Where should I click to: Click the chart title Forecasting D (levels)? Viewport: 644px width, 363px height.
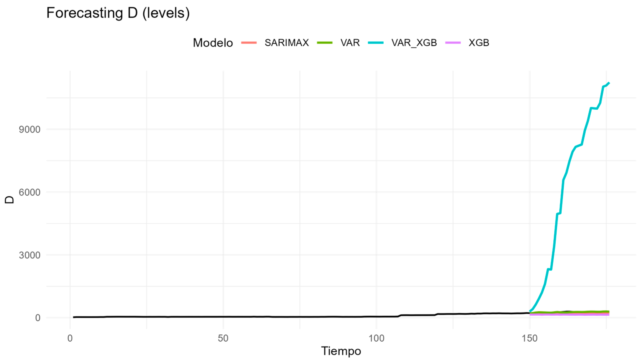pyautogui.click(x=118, y=13)
